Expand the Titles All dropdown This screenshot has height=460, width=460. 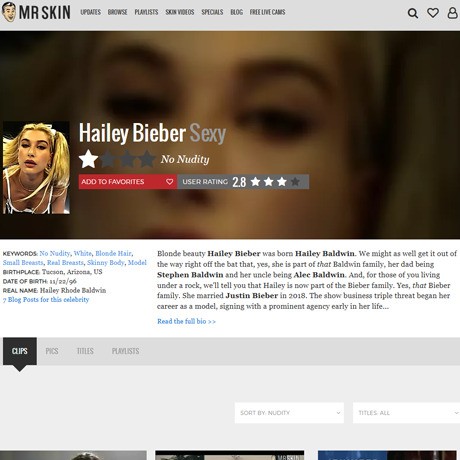406,413
